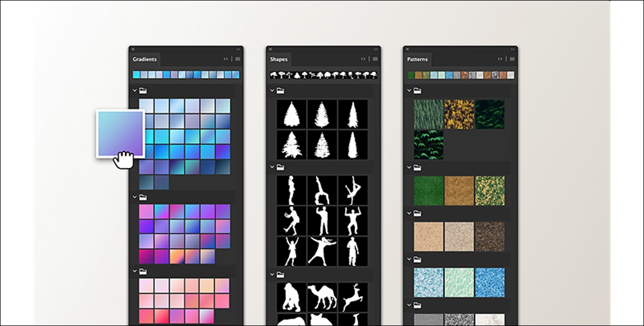Select the narrow cypress tree in the top tree row
The height and width of the screenshot is (326, 644).
point(353,114)
